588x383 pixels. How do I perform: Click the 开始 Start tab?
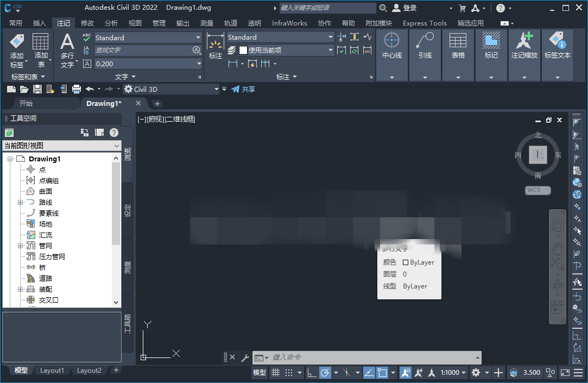point(26,104)
